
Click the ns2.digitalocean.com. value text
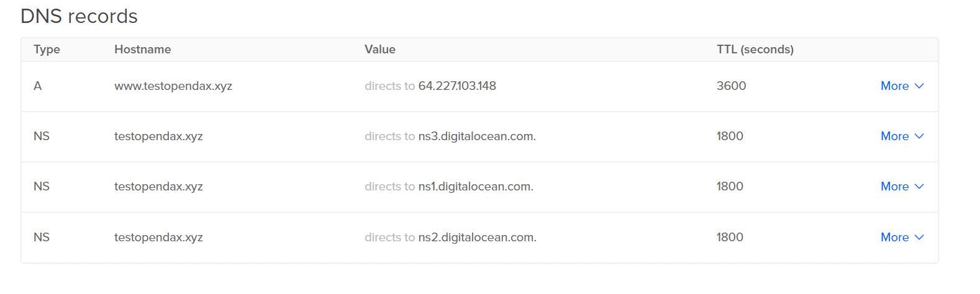click(x=477, y=238)
